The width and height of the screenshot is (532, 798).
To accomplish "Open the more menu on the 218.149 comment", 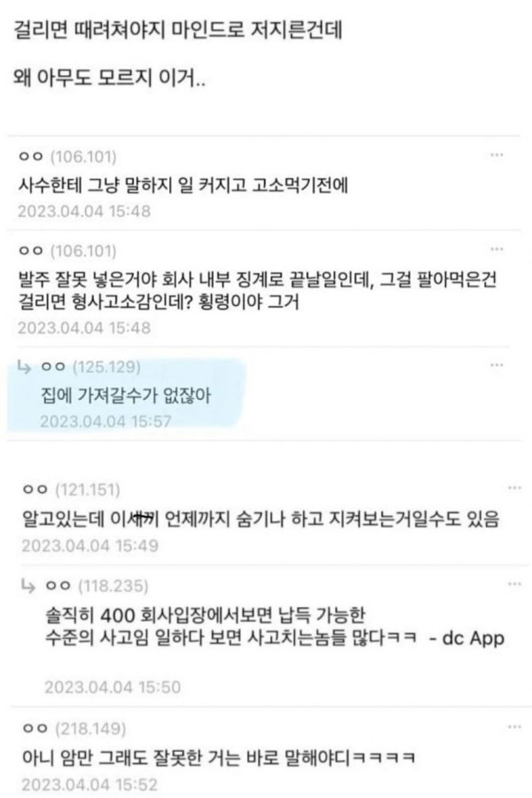I will click(514, 726).
